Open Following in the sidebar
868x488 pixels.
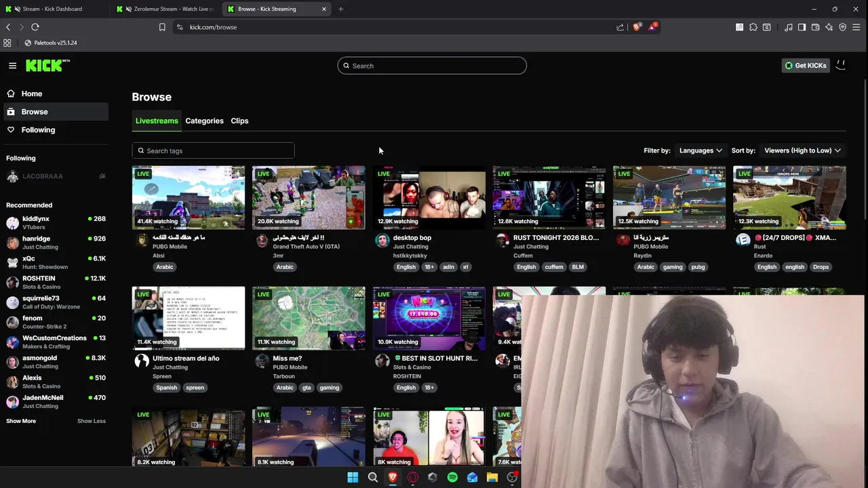[54, 129]
